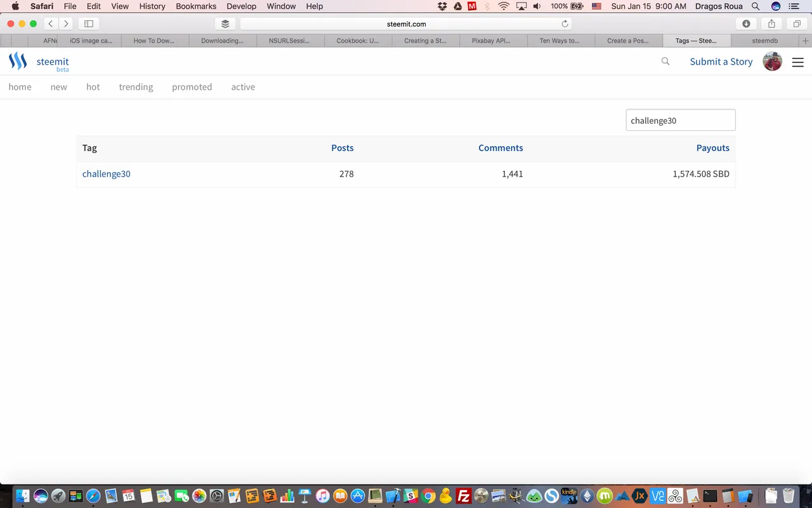812x508 pixels.
Task: Open Google Chrome from the Dock
Action: [x=428, y=496]
